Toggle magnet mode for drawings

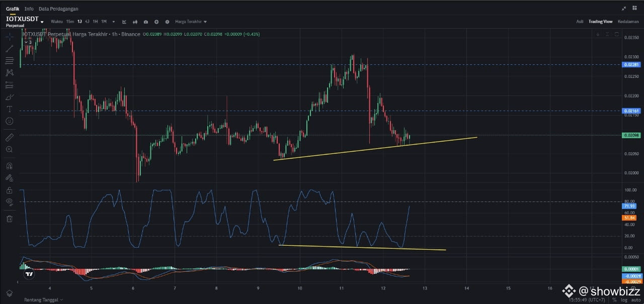(x=9, y=165)
